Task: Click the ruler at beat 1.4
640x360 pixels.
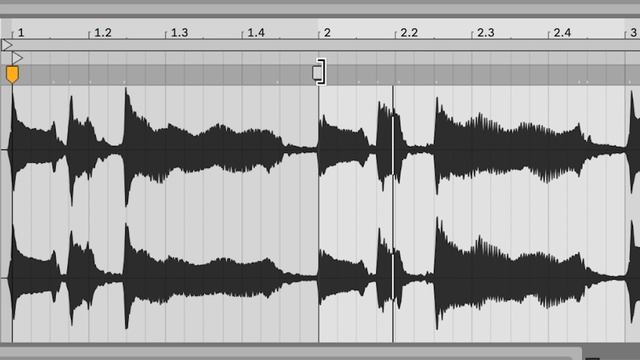Action: 256,33
